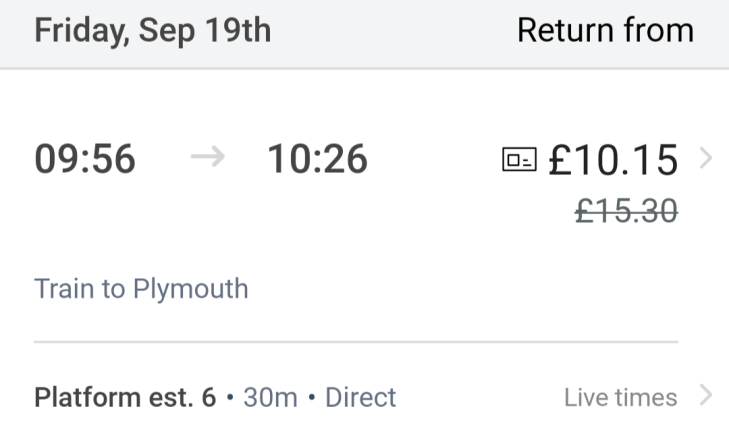The image size is (729, 434).
Task: Tap the 30m journey duration text
Action: pyautogui.click(x=270, y=397)
